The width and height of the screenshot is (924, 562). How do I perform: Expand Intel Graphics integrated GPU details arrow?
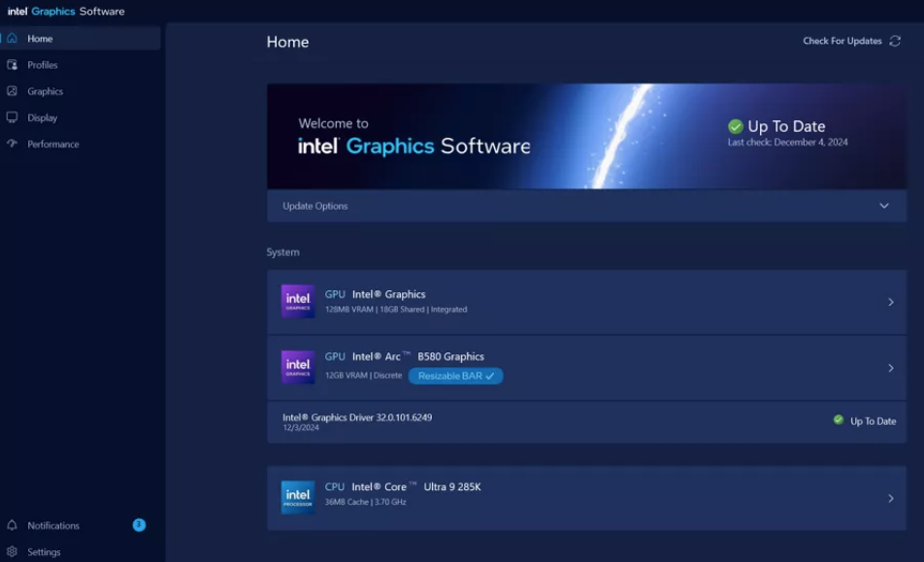coord(890,302)
